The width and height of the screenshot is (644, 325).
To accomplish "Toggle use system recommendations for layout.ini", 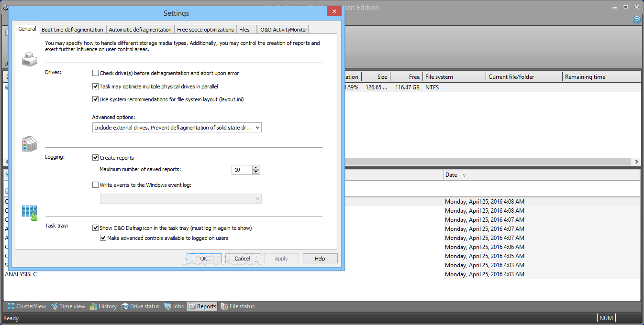I will pyautogui.click(x=95, y=99).
